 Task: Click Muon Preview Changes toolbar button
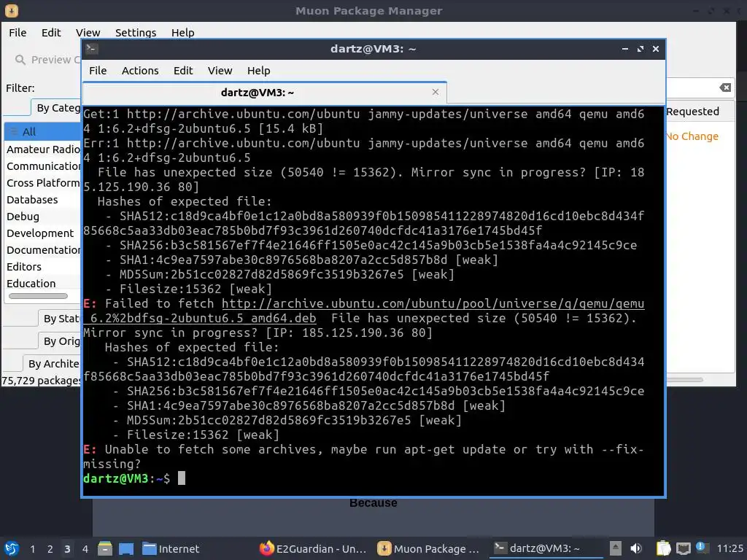pyautogui.click(x=47, y=60)
